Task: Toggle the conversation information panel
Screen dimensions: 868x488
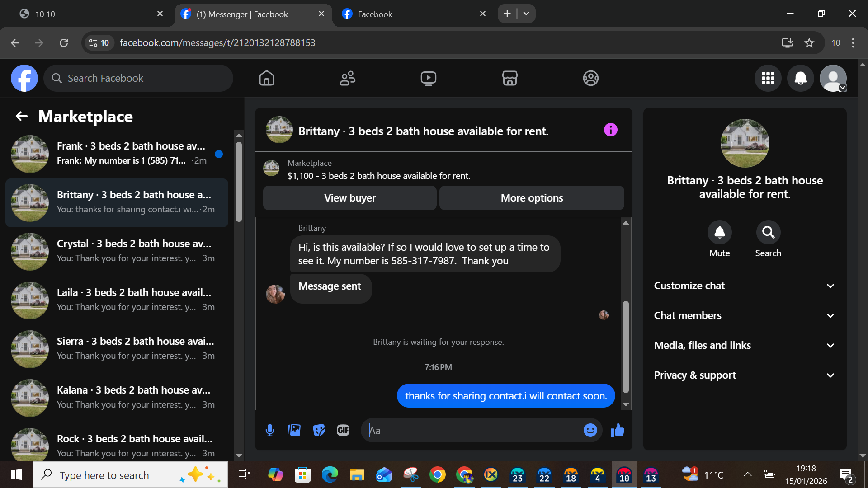Action: 610,130
